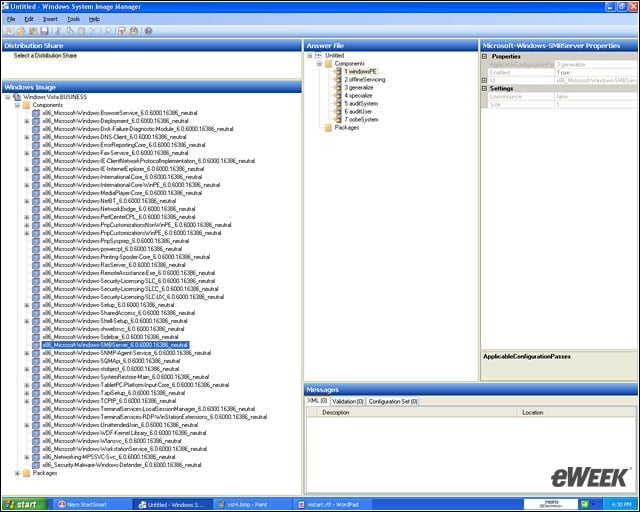
Task: Click the Unannounce value false cell
Action: coord(595,96)
